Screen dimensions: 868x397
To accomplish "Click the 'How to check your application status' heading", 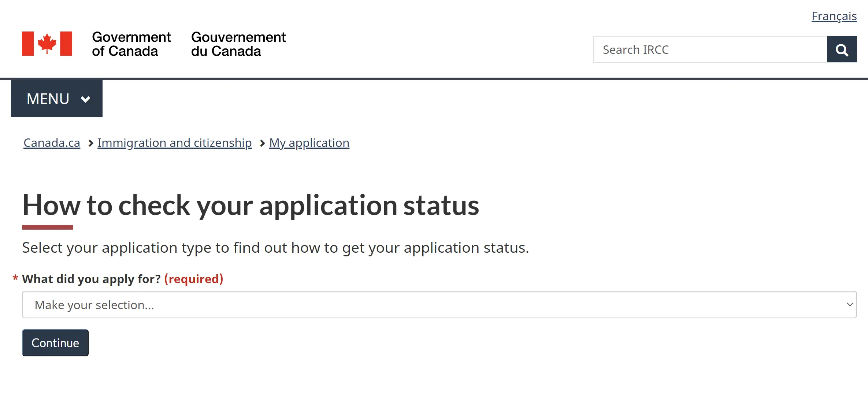I will coord(251,205).
